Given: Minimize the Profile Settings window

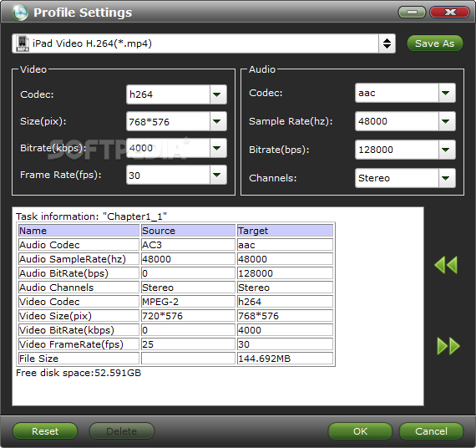Looking at the screenshot, I should pyautogui.click(x=412, y=13).
